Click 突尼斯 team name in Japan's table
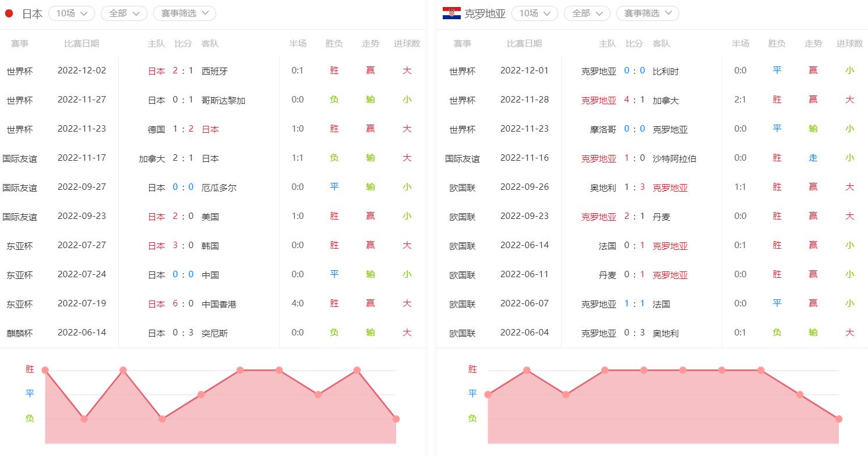This screenshot has width=868, height=456. point(214,333)
